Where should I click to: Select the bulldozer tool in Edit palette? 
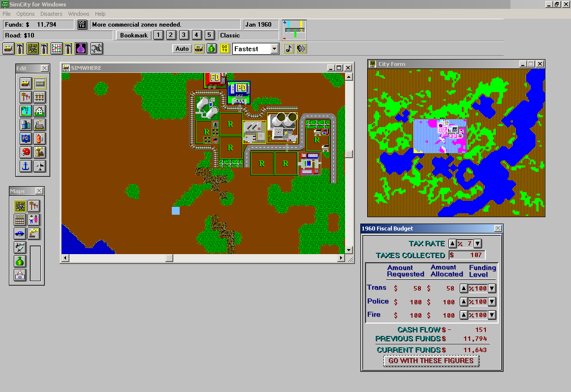[x=26, y=83]
